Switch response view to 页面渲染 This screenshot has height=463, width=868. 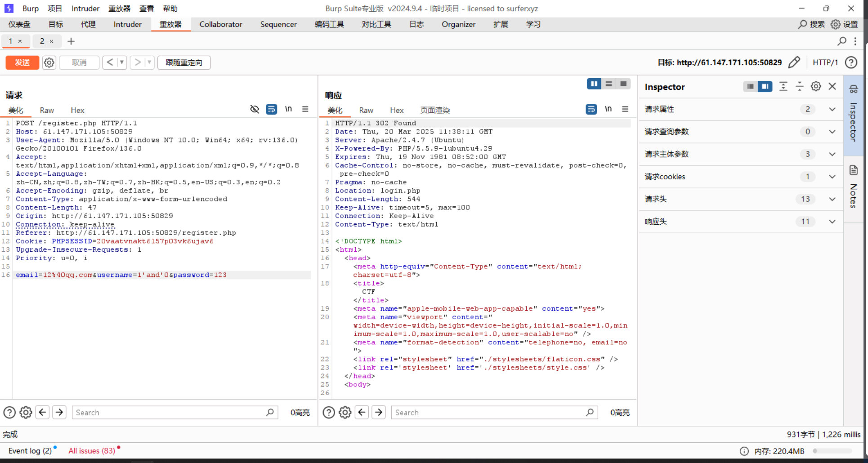[435, 110]
